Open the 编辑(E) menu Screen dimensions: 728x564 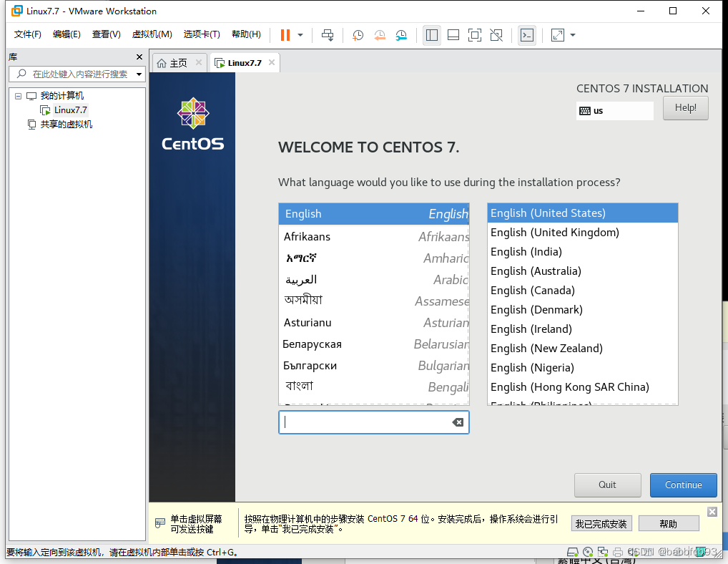point(67,34)
